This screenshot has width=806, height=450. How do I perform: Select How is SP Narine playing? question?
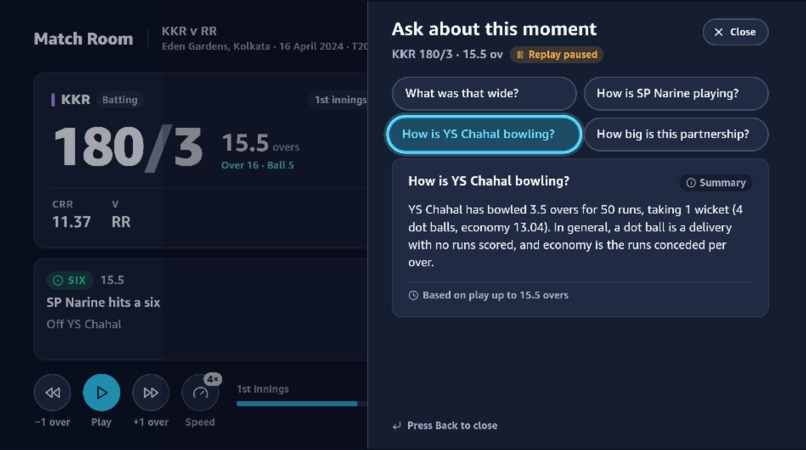tap(676, 94)
